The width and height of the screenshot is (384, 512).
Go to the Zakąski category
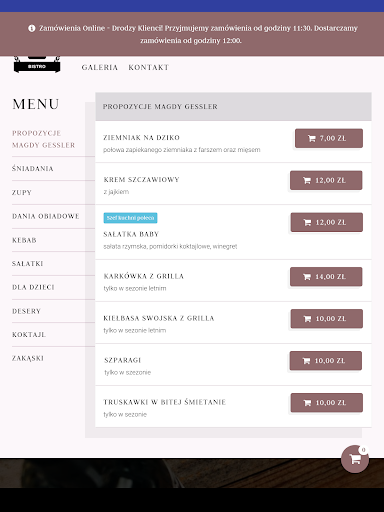point(28,358)
